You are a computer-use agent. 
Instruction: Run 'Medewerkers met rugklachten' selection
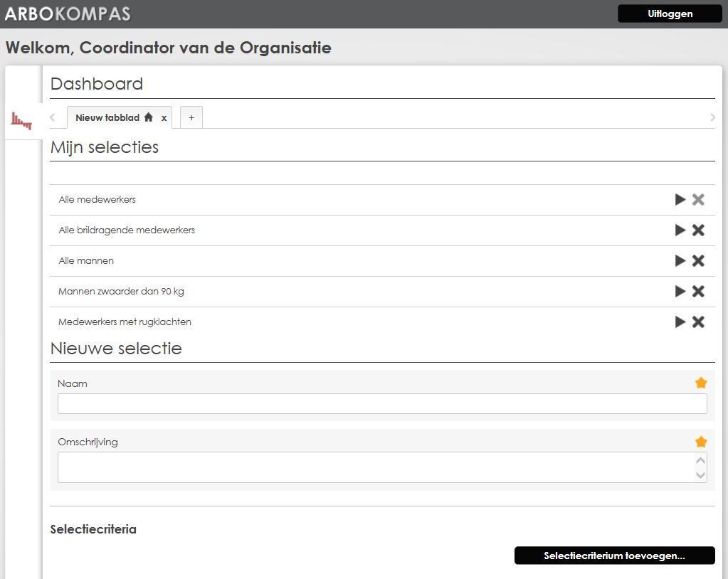680,322
